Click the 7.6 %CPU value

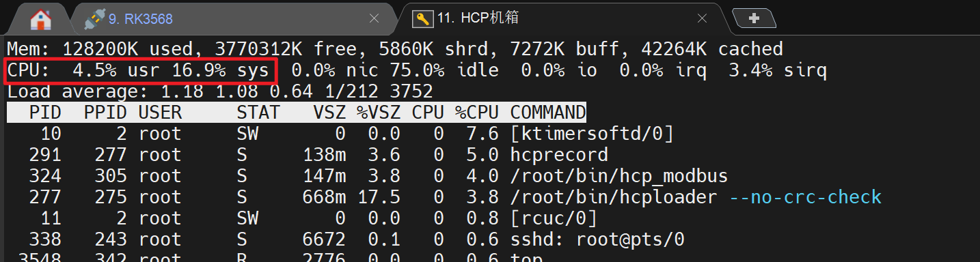pyautogui.click(x=482, y=134)
